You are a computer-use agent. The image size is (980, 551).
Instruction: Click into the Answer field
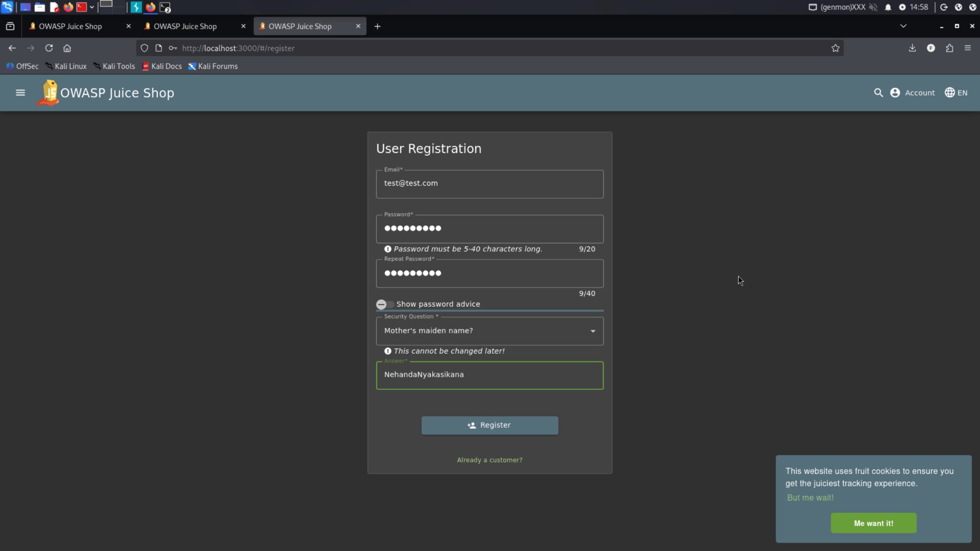pyautogui.click(x=490, y=375)
